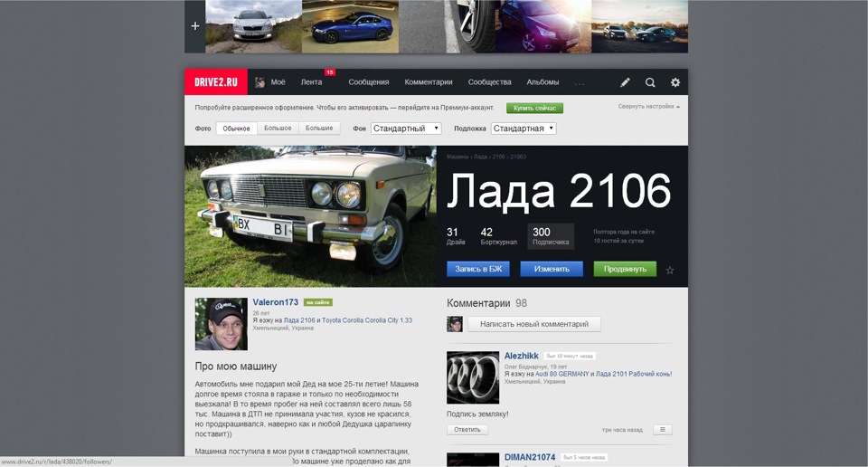Click the breadcrumb path above title

(486, 157)
